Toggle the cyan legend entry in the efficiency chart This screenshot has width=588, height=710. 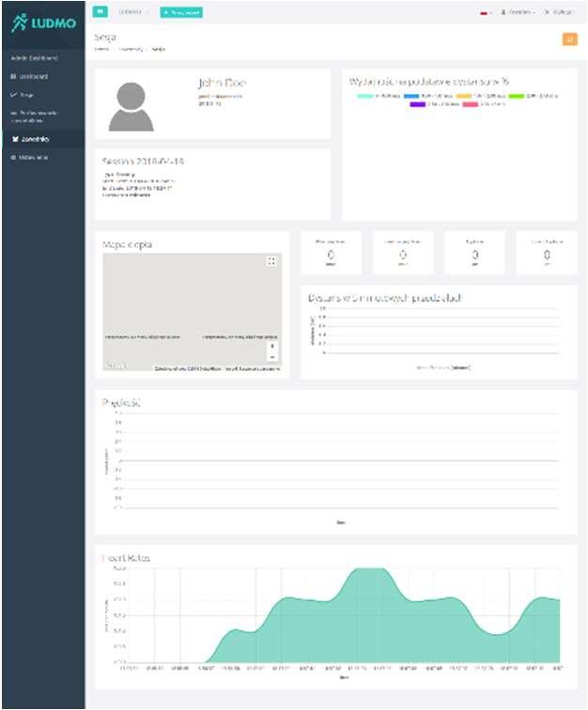(379, 96)
